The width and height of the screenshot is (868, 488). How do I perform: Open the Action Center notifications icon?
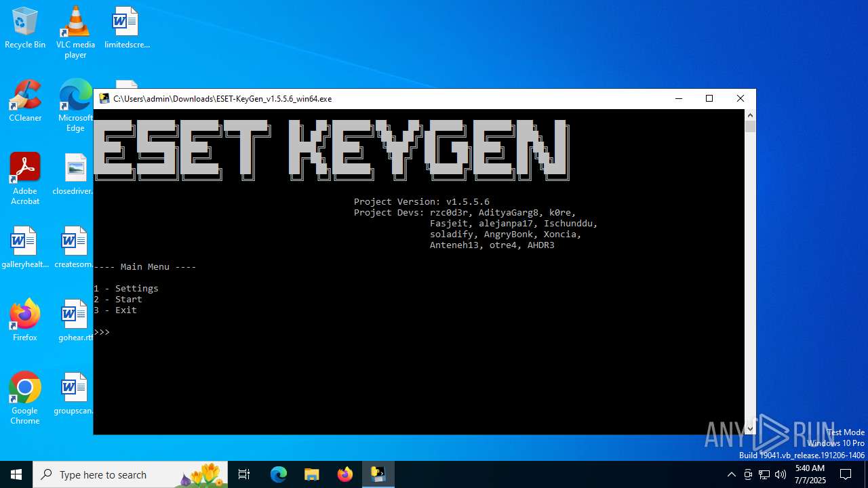tap(846, 474)
